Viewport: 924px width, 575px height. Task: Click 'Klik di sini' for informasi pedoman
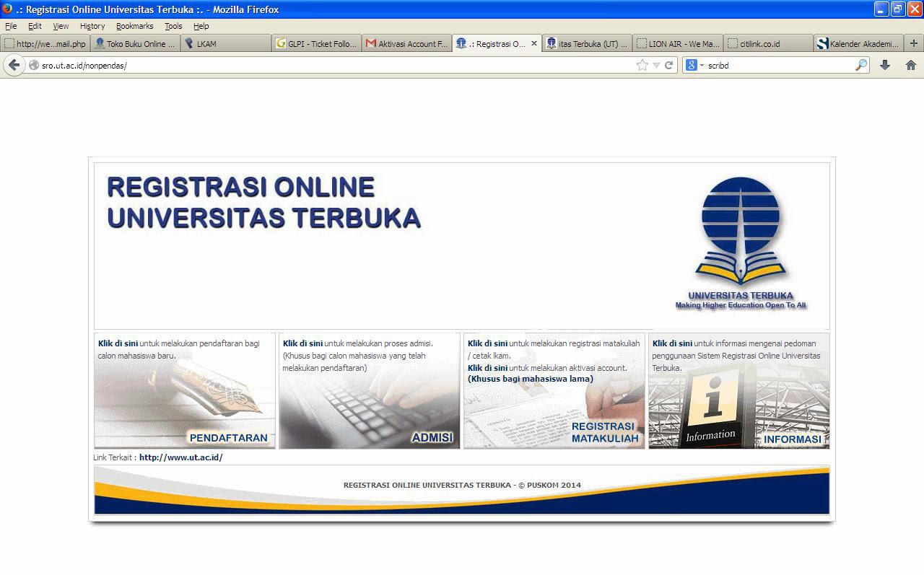click(672, 343)
